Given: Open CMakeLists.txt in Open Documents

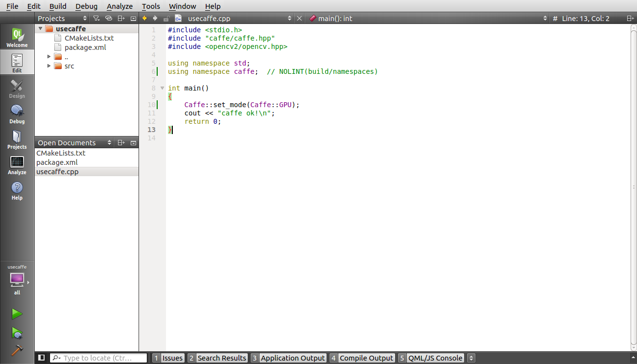Looking at the screenshot, I should pyautogui.click(x=61, y=153).
